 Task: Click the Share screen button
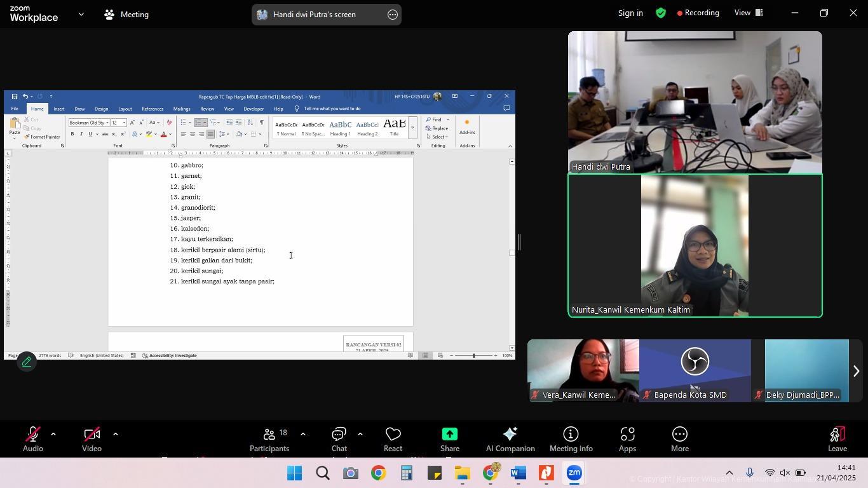pos(450,439)
